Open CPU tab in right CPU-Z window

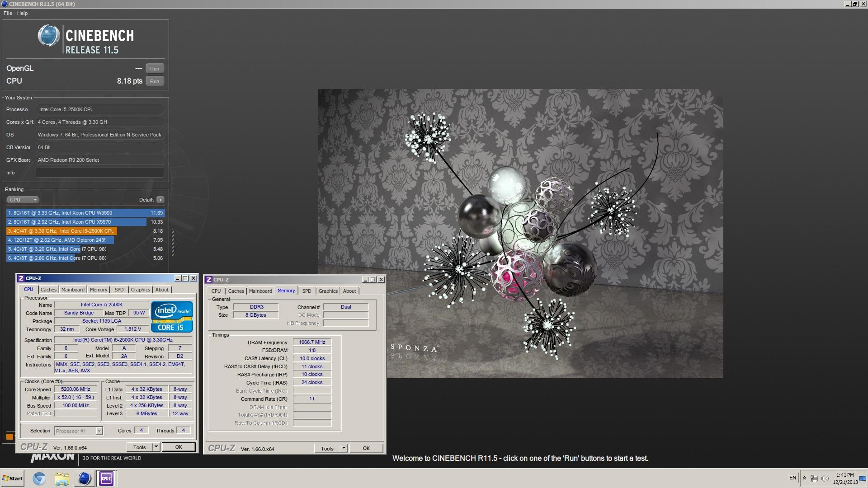(x=216, y=291)
